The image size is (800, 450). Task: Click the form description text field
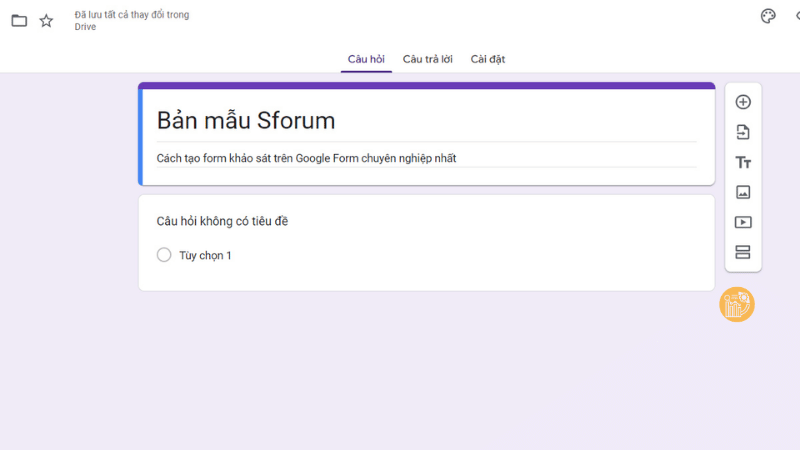pyautogui.click(x=306, y=158)
